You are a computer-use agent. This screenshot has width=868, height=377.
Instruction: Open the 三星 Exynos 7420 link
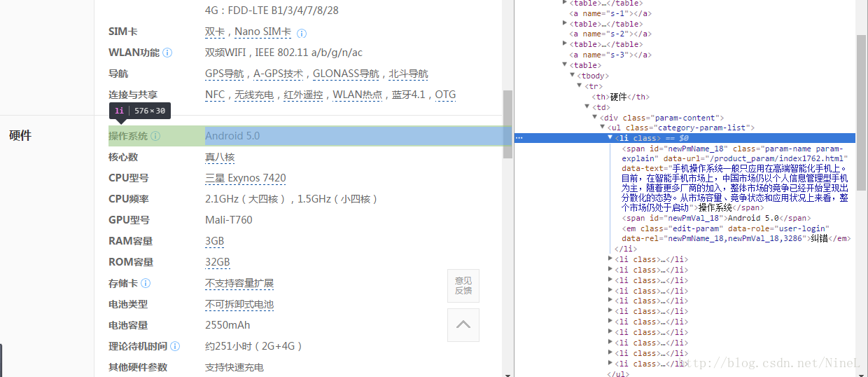(x=246, y=178)
